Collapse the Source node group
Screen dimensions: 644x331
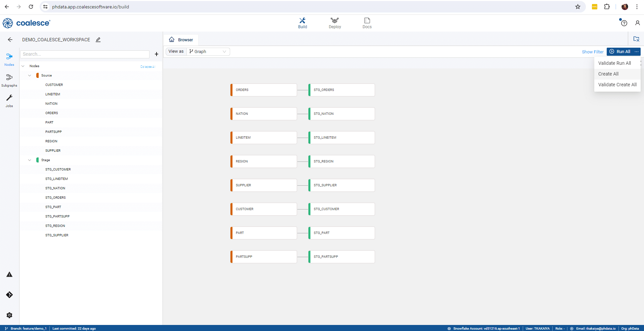30,76
